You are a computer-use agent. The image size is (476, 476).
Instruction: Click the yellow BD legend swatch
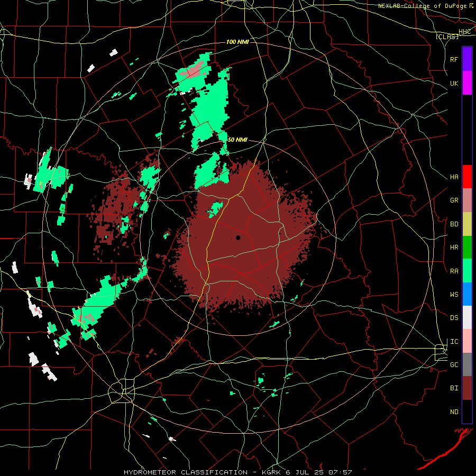point(467,224)
